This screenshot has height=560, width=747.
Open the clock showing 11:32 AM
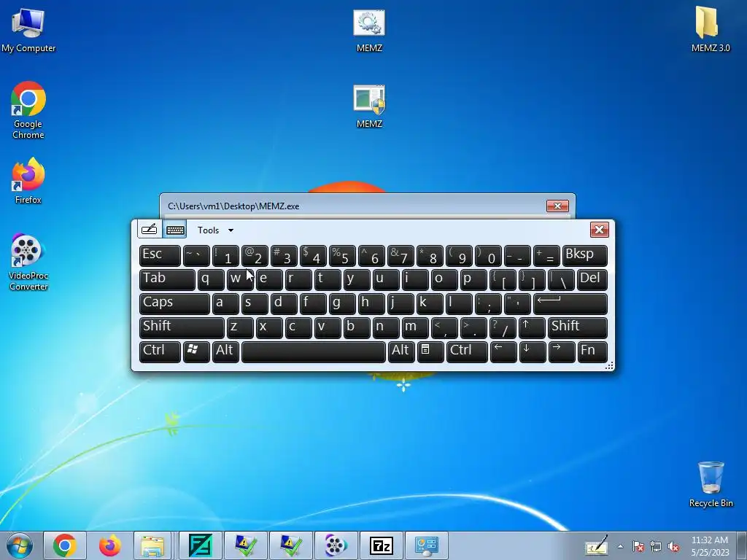point(710,546)
